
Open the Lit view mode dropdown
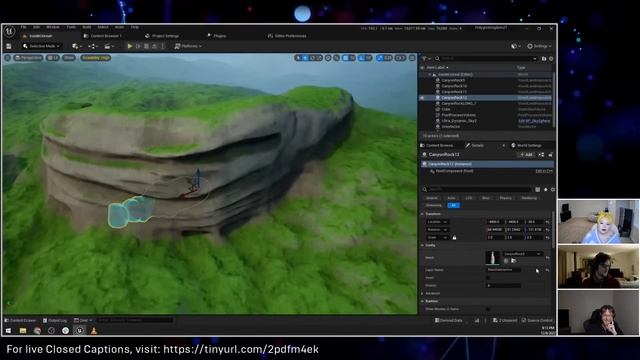pyautogui.click(x=53, y=58)
